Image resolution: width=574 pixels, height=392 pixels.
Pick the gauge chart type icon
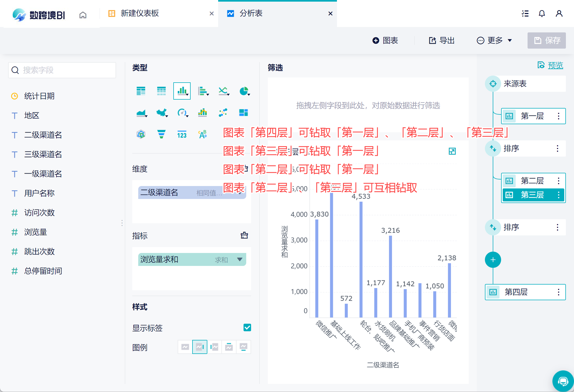tap(182, 113)
